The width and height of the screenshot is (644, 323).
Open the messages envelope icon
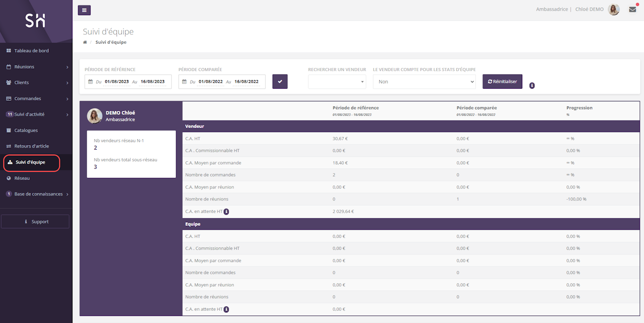(x=632, y=10)
